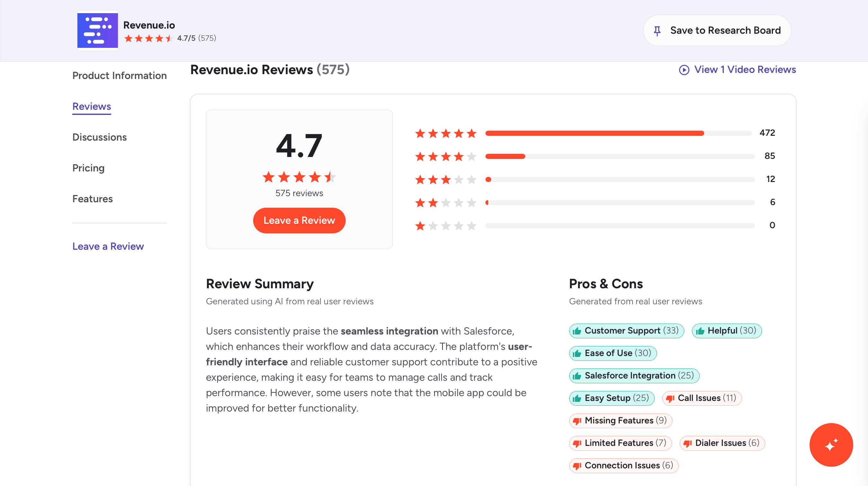
Task: Click the Save to Research Board button
Action: tap(717, 30)
